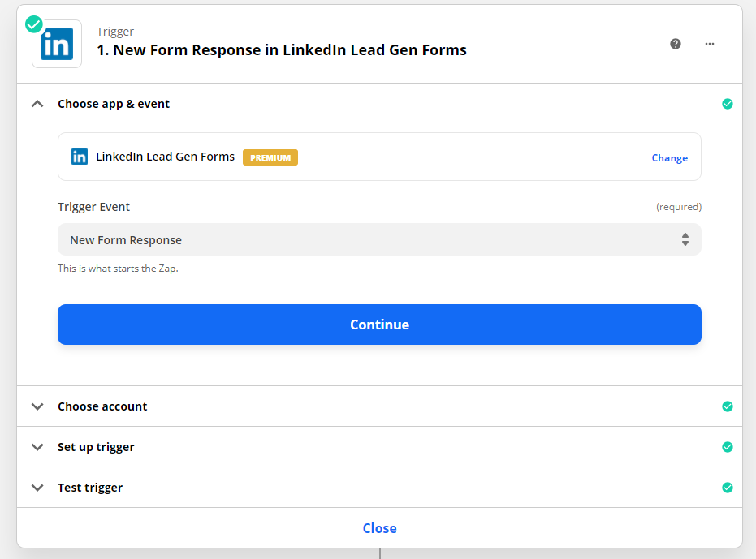Click the Trigger Event field label
This screenshot has height=559, width=756.
93,207
